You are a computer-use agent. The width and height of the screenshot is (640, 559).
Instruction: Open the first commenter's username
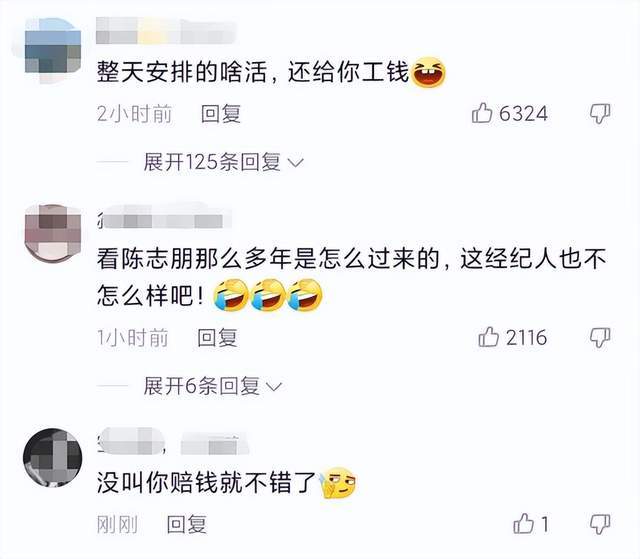tap(167, 31)
